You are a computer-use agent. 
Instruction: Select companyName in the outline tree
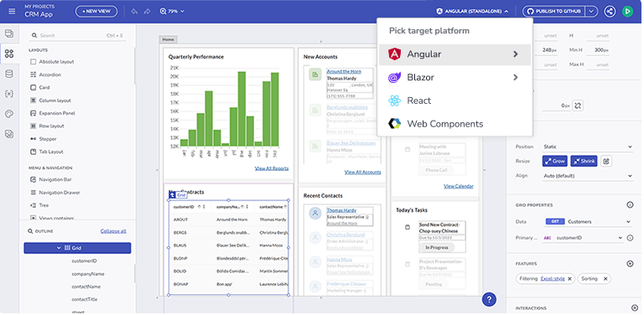88,274
